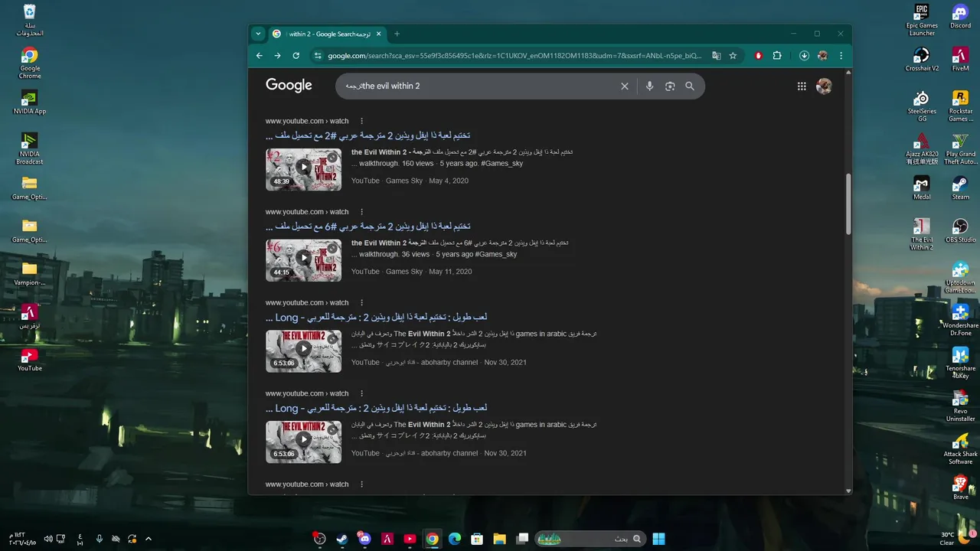Open options for second 'Long' video result
The height and width of the screenshot is (551, 980).
pos(362,393)
